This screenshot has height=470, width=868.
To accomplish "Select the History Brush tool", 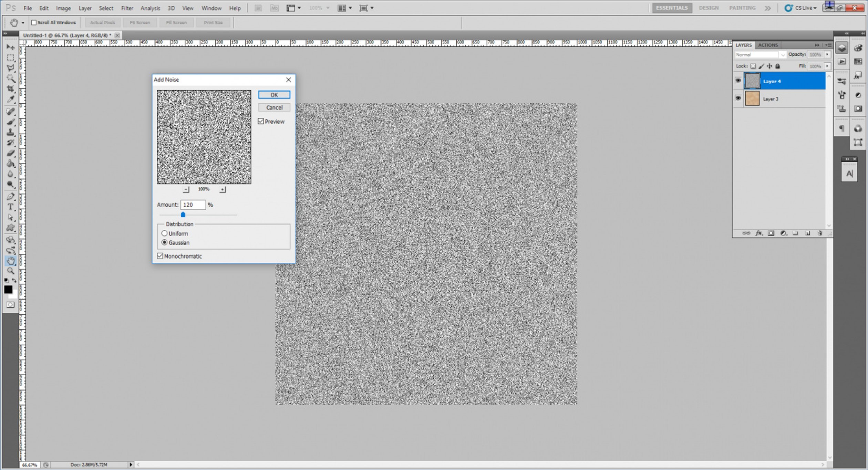I will coord(11,143).
